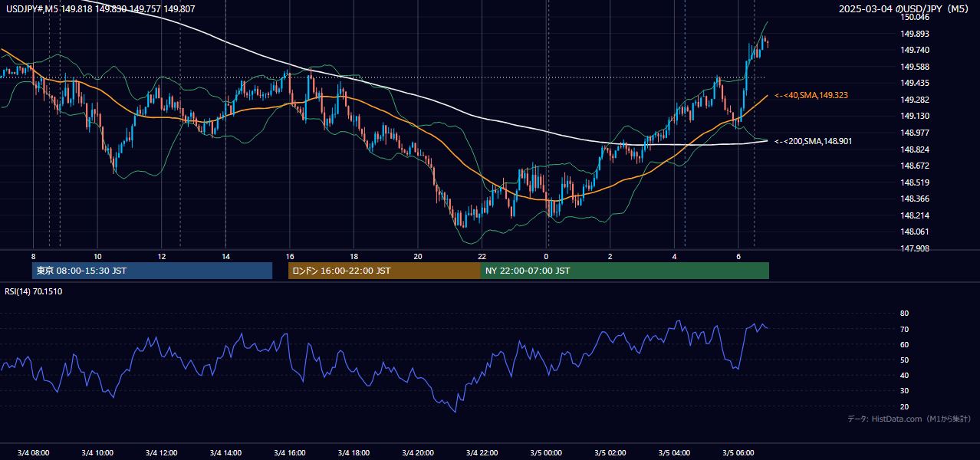
Task: Click hour label 10 under the price chart
Action: [x=97, y=256]
